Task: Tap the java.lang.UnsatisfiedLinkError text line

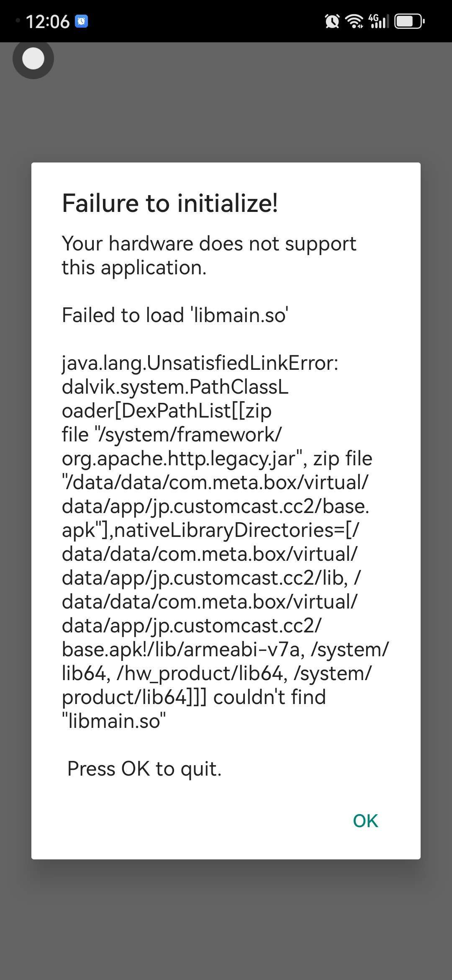Action: tap(200, 363)
